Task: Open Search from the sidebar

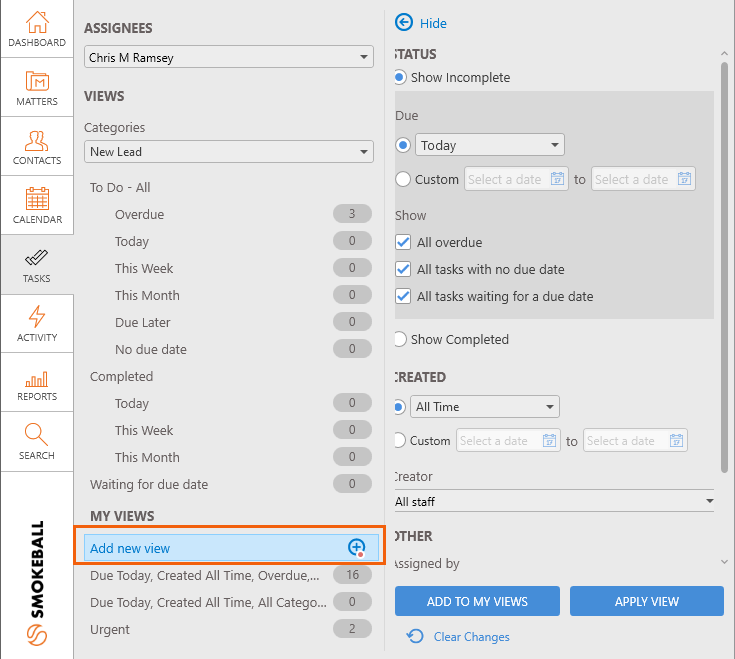Action: (x=37, y=442)
